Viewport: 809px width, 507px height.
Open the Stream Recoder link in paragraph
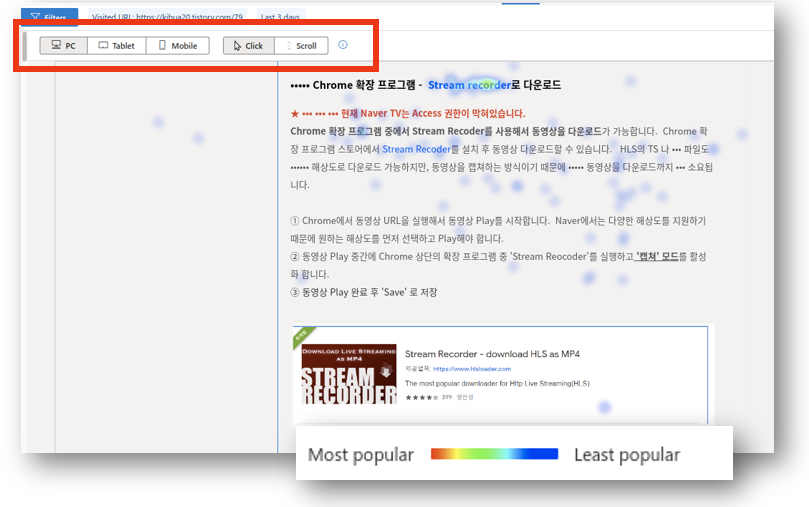click(x=416, y=149)
